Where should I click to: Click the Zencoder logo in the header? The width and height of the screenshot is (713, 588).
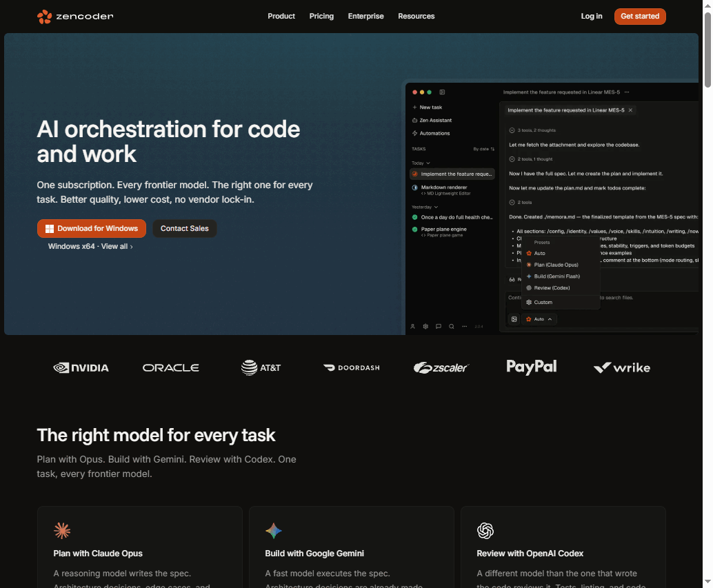click(x=75, y=17)
